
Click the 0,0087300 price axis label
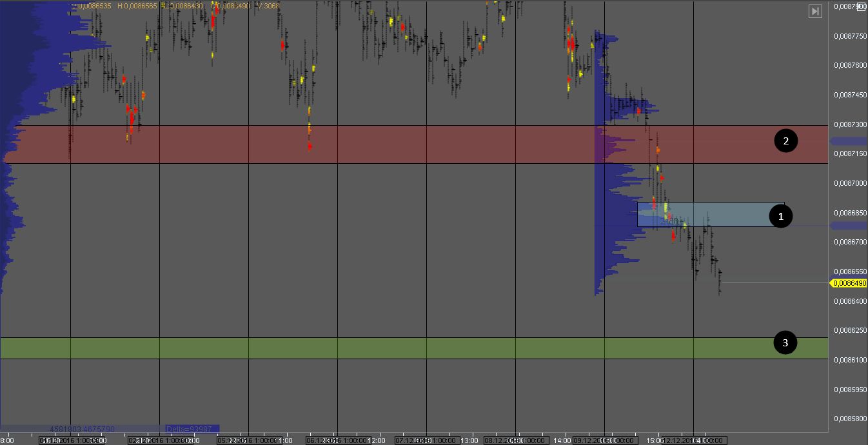pos(849,124)
